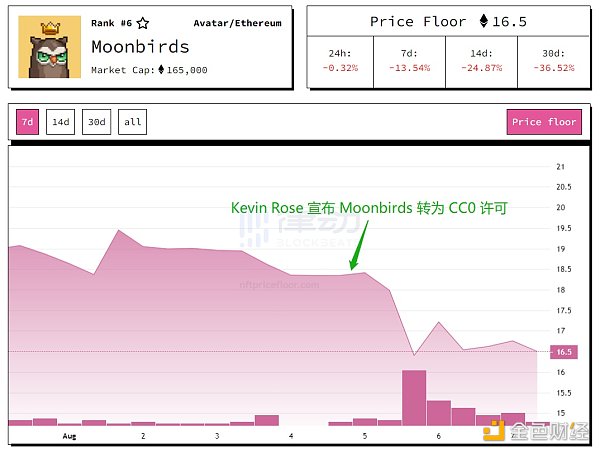Screen dimensions: 600x452
Task: Show all-time chart range
Action: (132, 122)
